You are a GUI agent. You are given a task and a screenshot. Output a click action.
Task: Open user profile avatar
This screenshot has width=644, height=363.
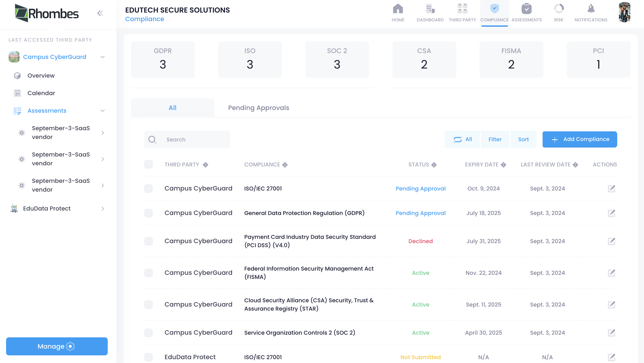pos(624,12)
